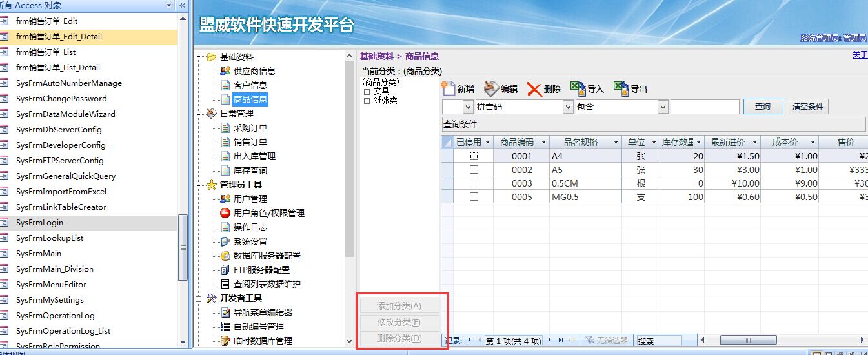
Task: Click the 新增 (Add new) toolbar icon
Action: tap(449, 89)
